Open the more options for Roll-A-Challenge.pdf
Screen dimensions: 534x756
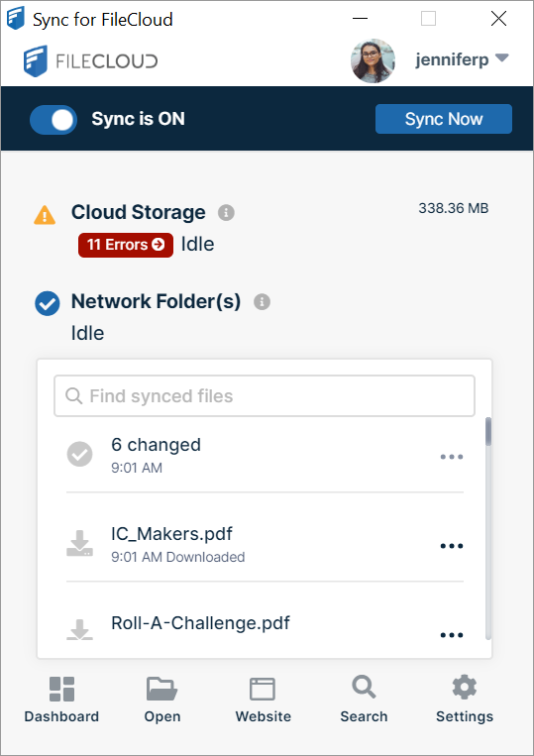tap(452, 635)
